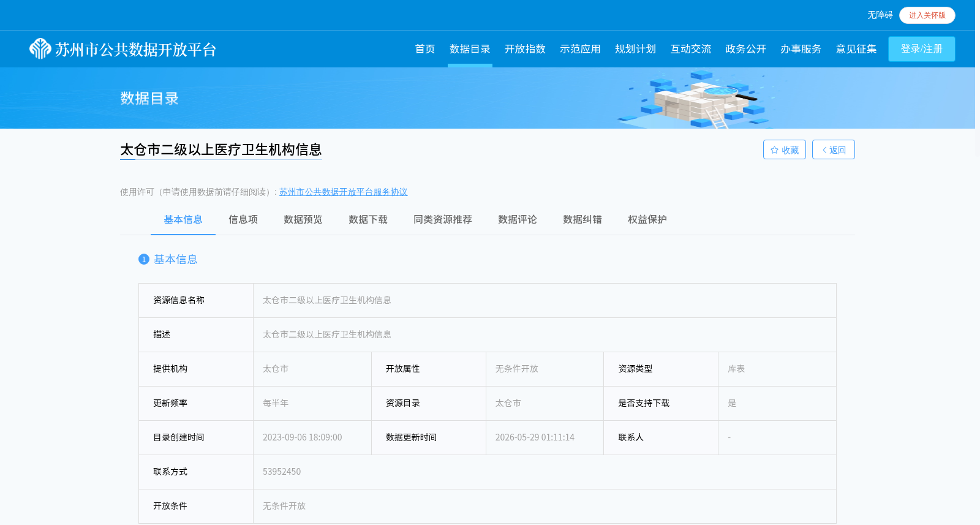This screenshot has height=525, width=980.
Task: Switch to the 数据预览 tab
Action: coord(303,219)
